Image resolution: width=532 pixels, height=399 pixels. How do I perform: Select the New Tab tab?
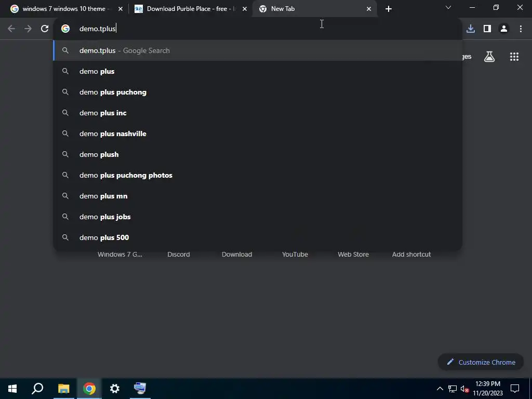click(x=314, y=9)
